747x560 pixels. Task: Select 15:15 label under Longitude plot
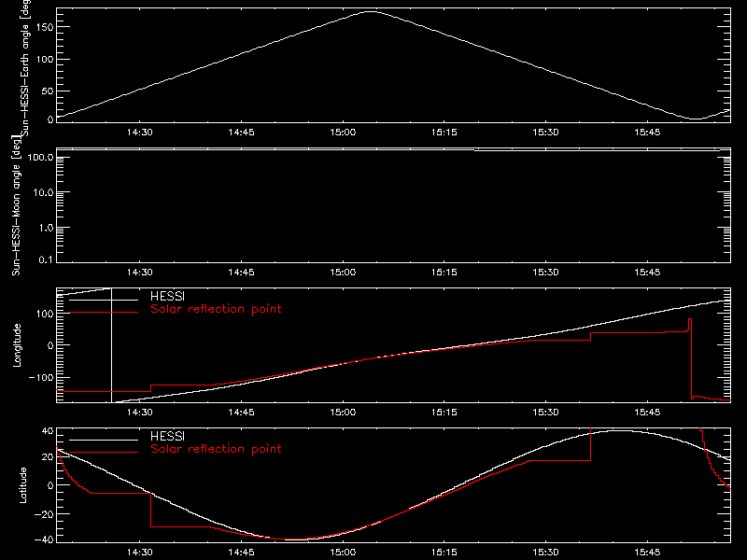click(444, 412)
